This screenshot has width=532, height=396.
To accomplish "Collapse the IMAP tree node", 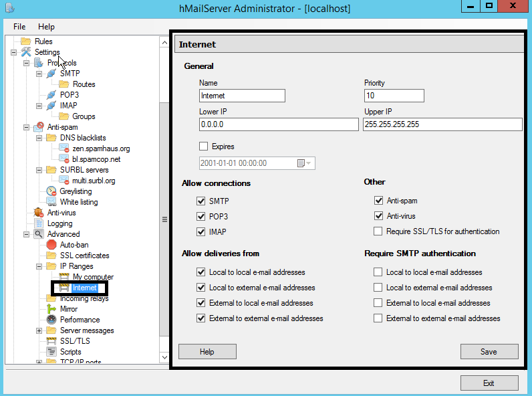I will click(x=39, y=106).
